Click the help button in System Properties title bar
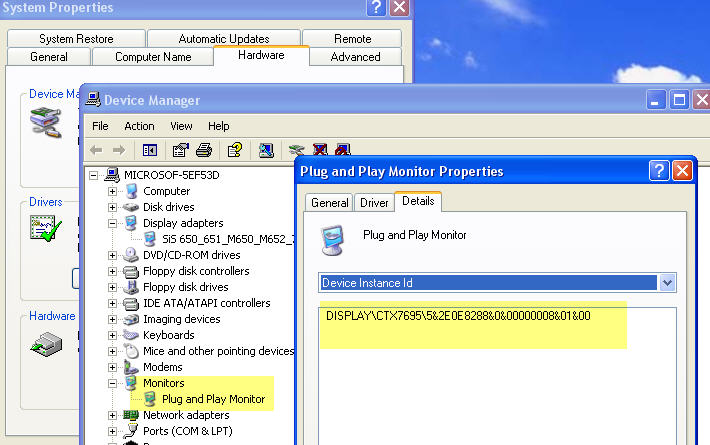 376,7
